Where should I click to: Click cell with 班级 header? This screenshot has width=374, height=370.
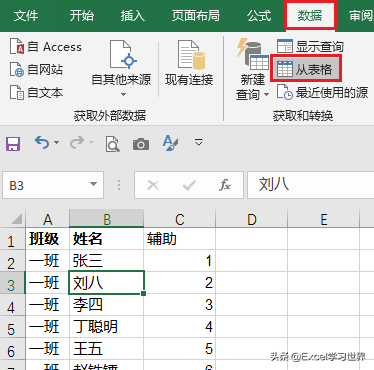(x=48, y=239)
